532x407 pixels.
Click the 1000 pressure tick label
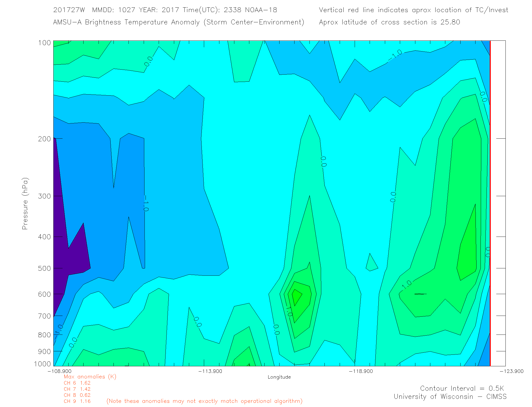coord(43,364)
